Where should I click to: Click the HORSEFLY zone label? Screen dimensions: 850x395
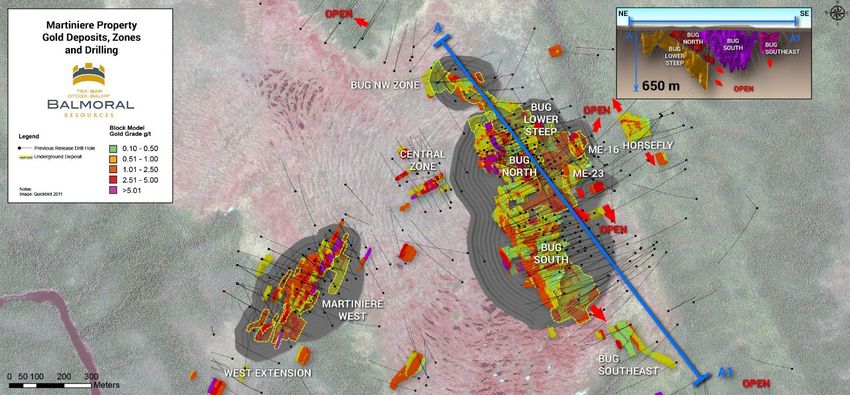[x=647, y=146]
